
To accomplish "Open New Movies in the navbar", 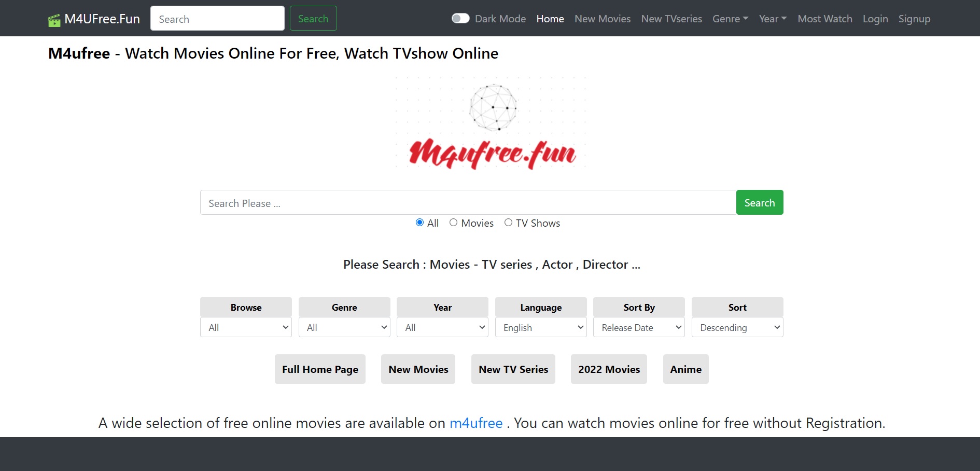I will [603, 19].
